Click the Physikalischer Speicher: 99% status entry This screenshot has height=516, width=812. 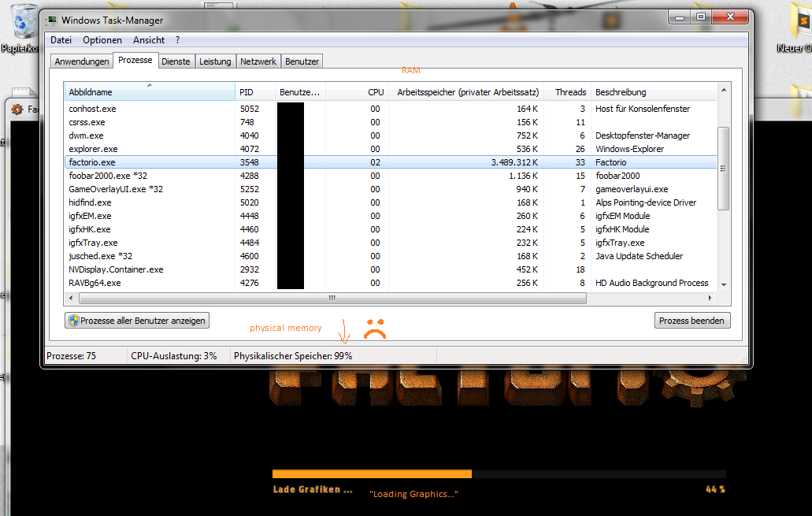(293, 356)
